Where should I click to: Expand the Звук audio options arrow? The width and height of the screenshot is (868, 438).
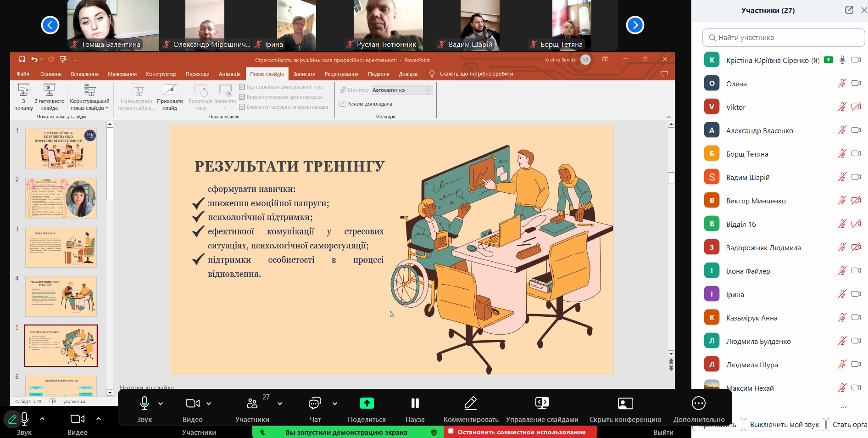click(x=161, y=404)
